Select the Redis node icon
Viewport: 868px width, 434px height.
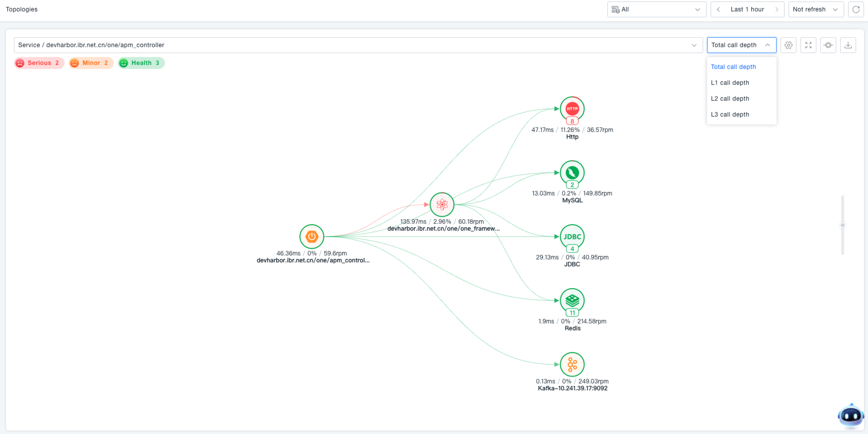click(x=572, y=300)
